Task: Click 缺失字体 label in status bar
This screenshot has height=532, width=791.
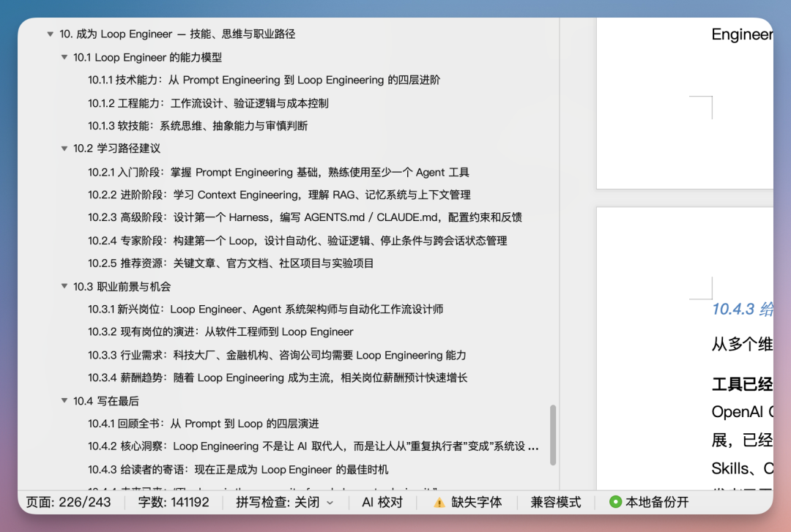Action: click(476, 502)
